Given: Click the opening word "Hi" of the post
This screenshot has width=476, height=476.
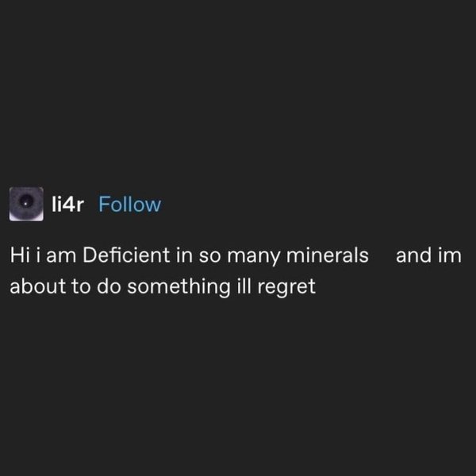Looking at the screenshot, I should (19, 258).
